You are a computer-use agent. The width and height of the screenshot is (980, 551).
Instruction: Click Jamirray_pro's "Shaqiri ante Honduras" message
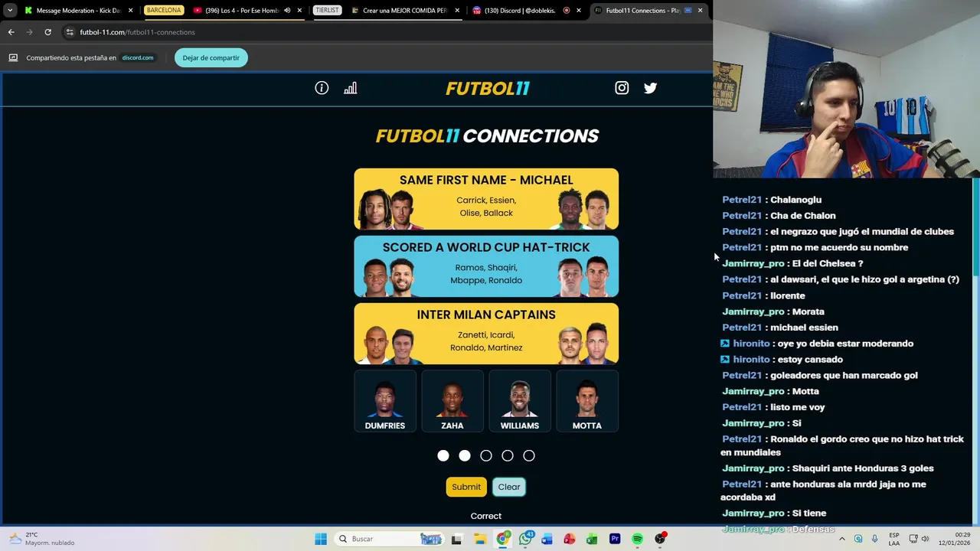pos(828,468)
